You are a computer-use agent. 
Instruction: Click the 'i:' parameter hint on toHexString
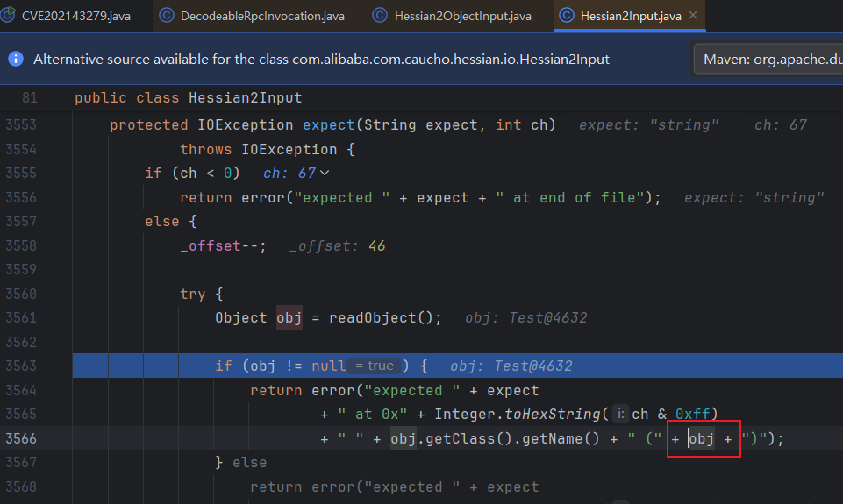(x=620, y=414)
